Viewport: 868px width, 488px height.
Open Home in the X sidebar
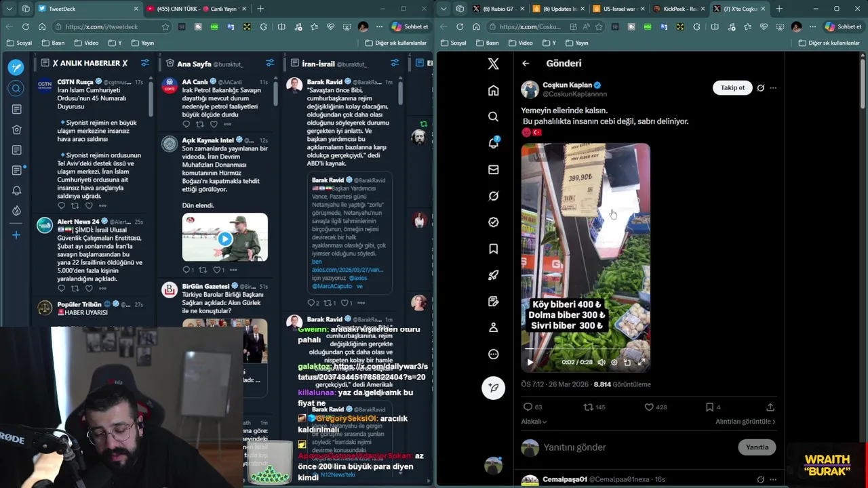493,91
